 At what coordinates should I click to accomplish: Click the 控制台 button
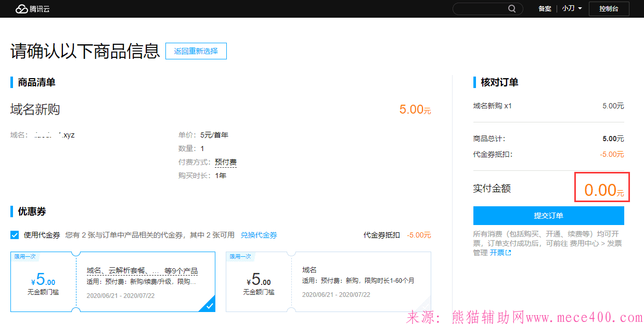coord(609,9)
